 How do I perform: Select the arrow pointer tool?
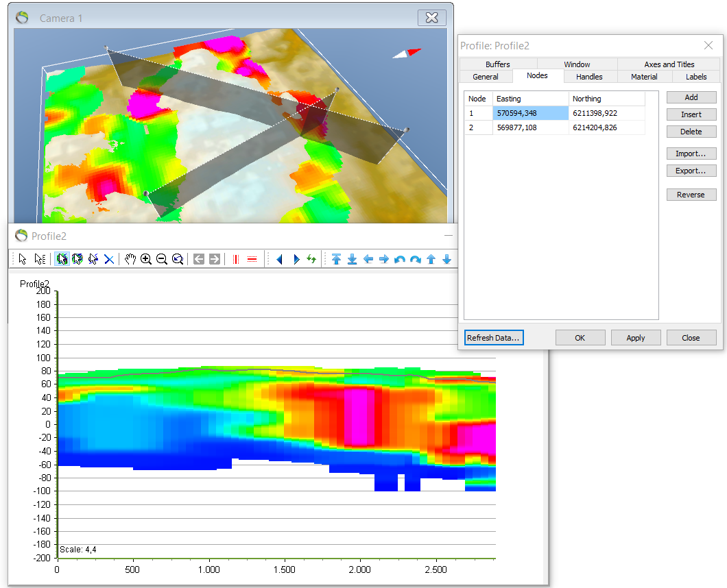(x=23, y=259)
